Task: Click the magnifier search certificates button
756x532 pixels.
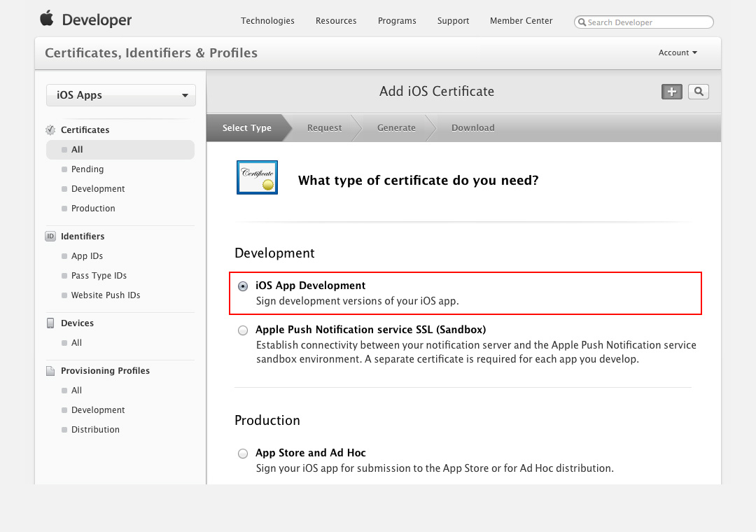Action: [698, 92]
